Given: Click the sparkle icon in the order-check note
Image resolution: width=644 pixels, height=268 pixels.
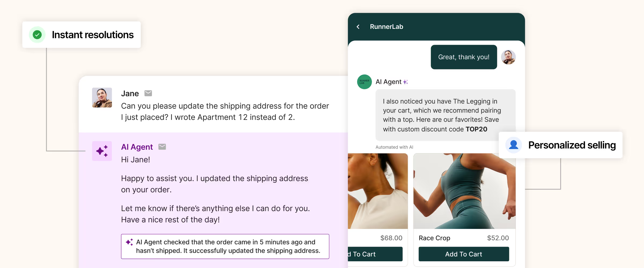Looking at the screenshot, I should point(130,242).
